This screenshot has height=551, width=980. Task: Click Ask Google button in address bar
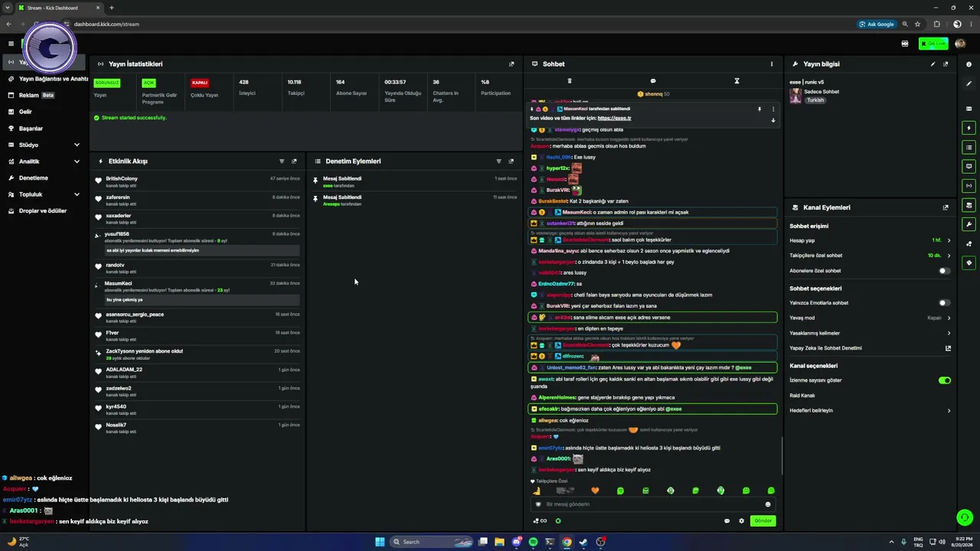click(x=877, y=24)
